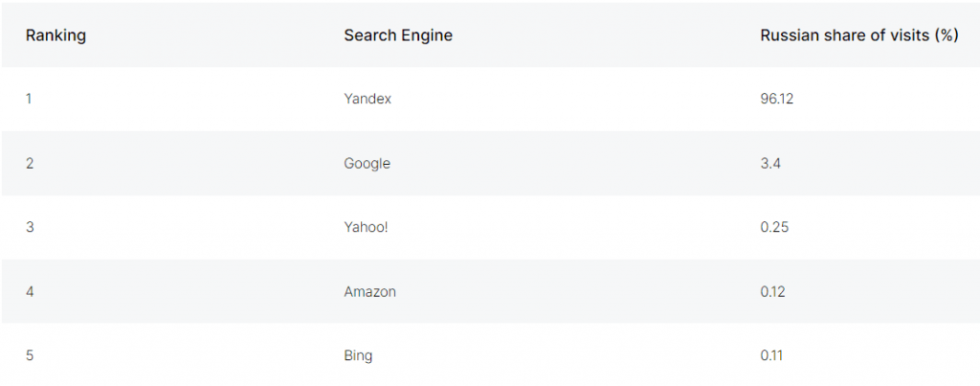Click the 0.11 share value
This screenshot has width=980, height=386.
click(x=772, y=355)
